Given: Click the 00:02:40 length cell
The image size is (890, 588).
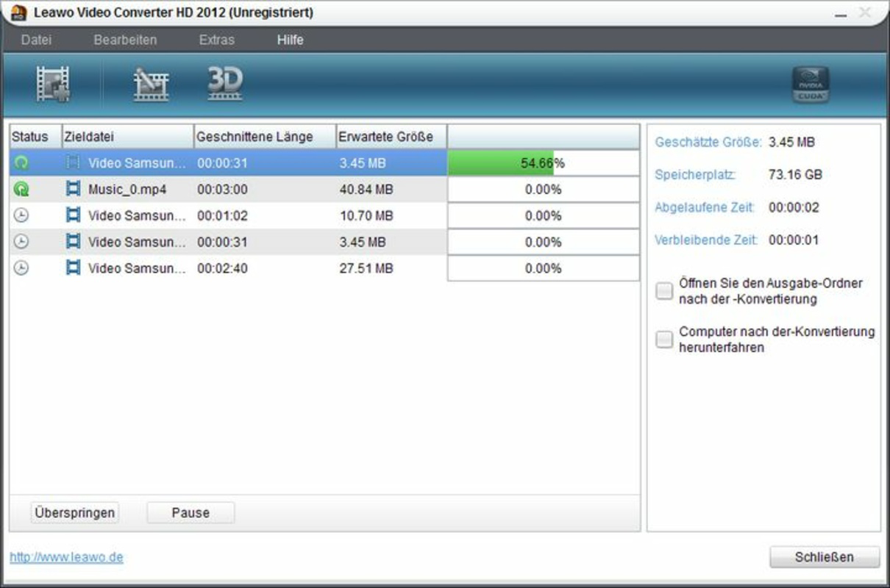Looking at the screenshot, I should click(222, 268).
